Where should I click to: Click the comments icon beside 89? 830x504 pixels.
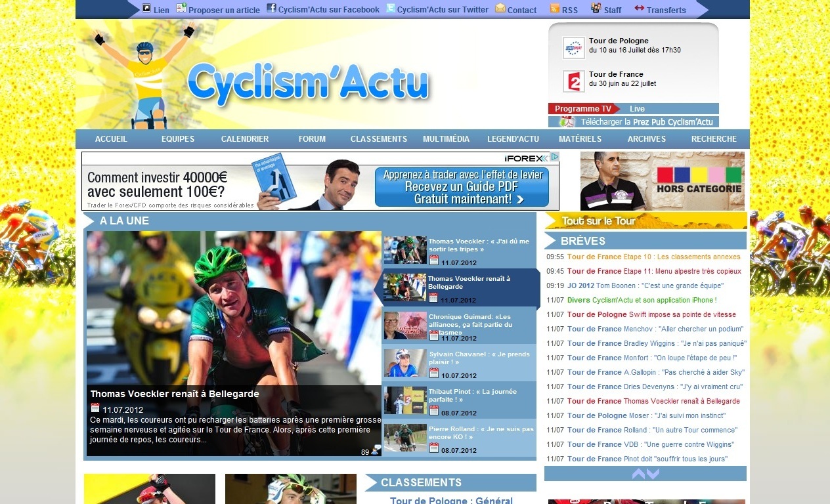pos(376,450)
